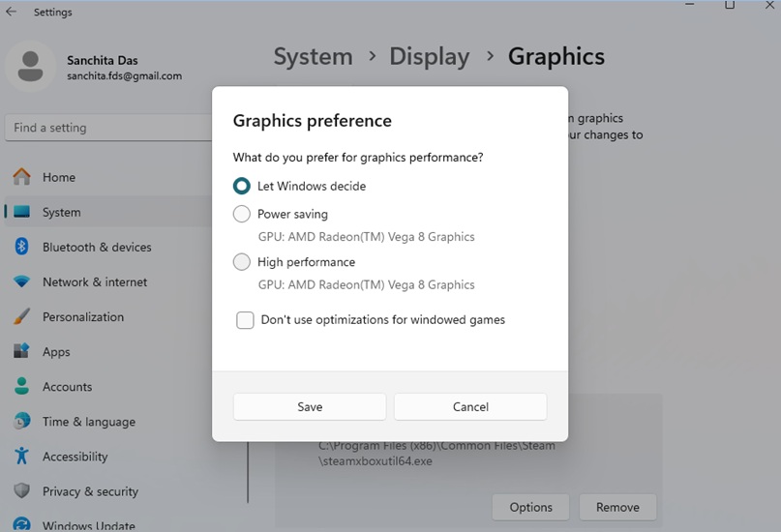Image resolution: width=781 pixels, height=532 pixels.
Task: Click the Home house icon
Action: [x=21, y=177]
